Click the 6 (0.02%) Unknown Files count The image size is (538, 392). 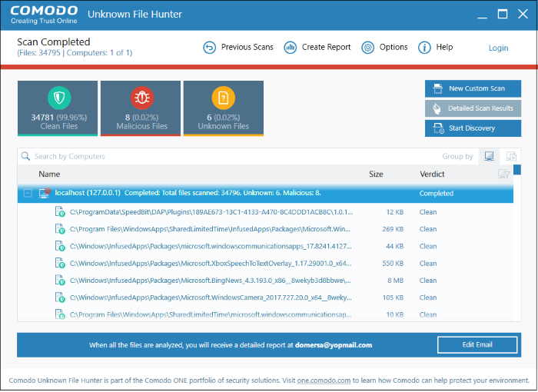click(224, 118)
